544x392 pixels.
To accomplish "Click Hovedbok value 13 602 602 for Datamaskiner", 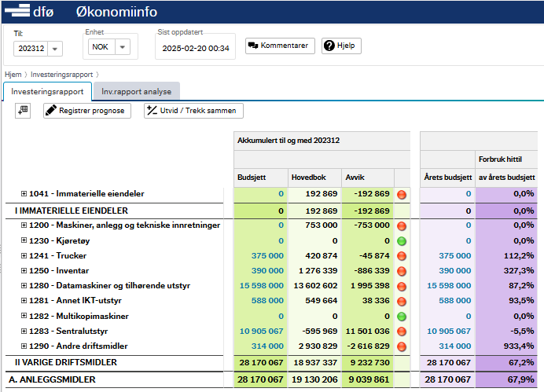I will pos(315,285).
